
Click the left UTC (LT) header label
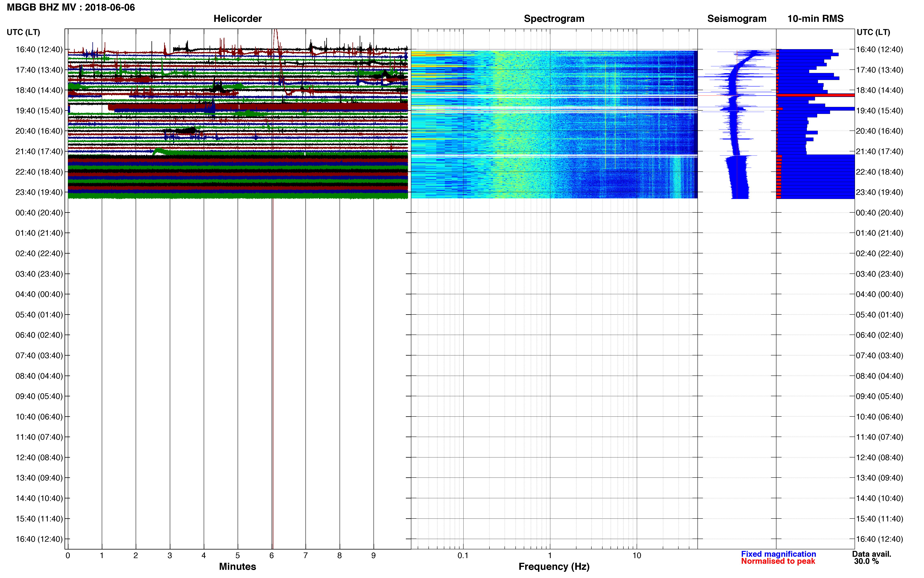pos(23,32)
